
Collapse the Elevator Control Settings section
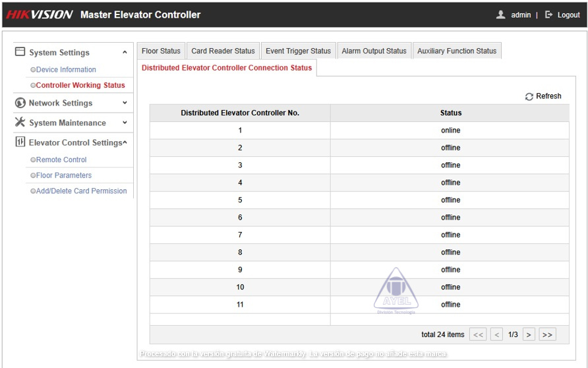pos(125,142)
